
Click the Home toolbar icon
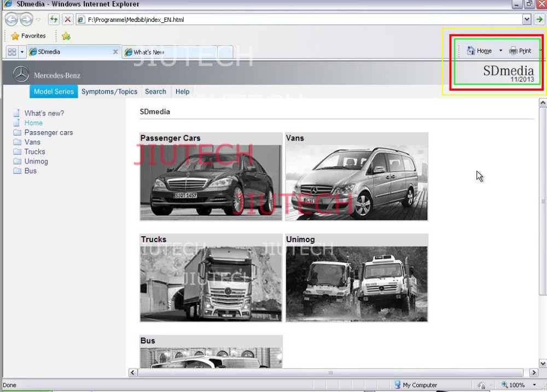click(471, 51)
